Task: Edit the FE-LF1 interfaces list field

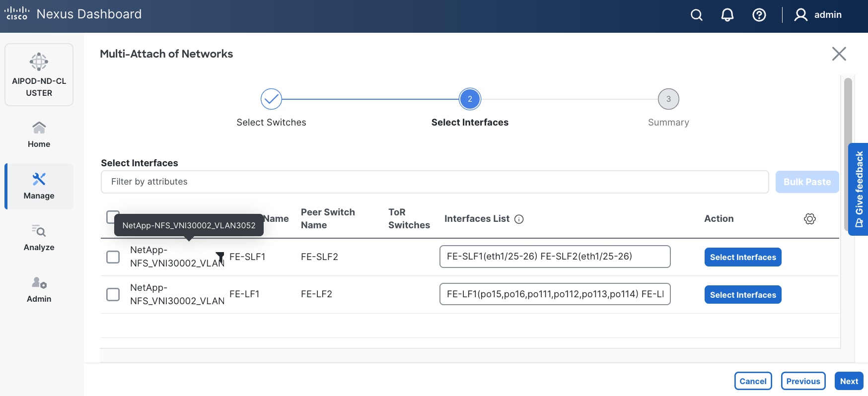Action: click(x=555, y=294)
